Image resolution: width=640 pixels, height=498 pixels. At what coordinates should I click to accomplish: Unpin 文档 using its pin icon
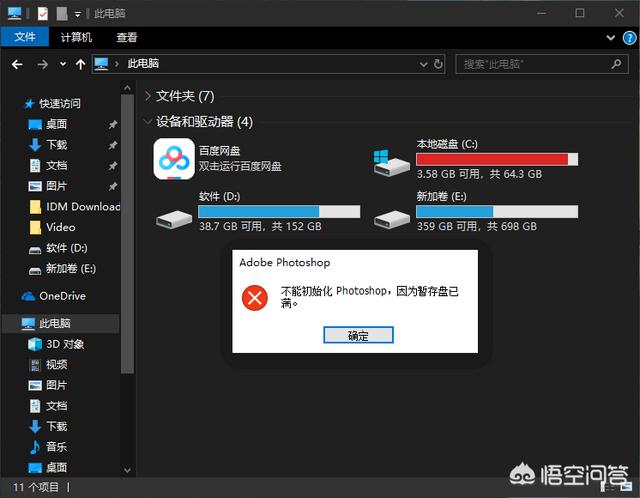(113, 166)
